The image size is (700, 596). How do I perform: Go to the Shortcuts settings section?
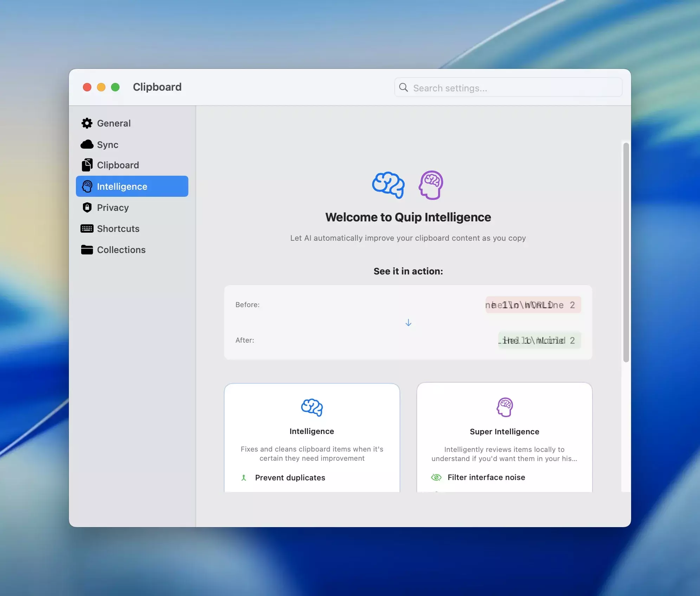tap(118, 229)
